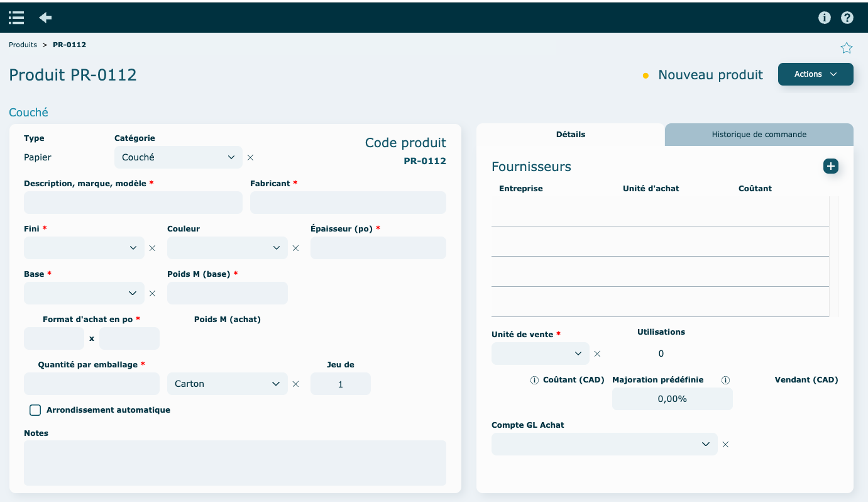This screenshot has width=868, height=502.
Task: Clear the Catégorie field with X icon
Action: point(250,157)
